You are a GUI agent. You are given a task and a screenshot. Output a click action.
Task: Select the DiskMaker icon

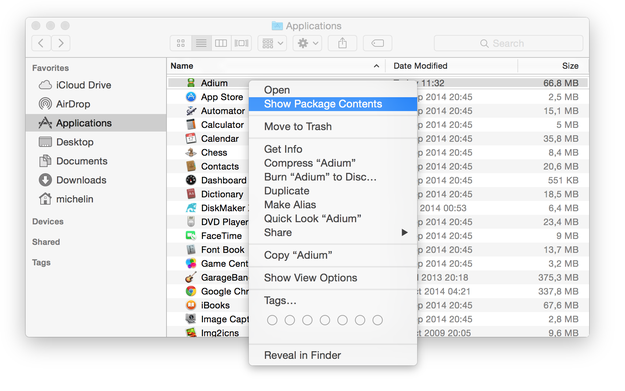(191, 208)
